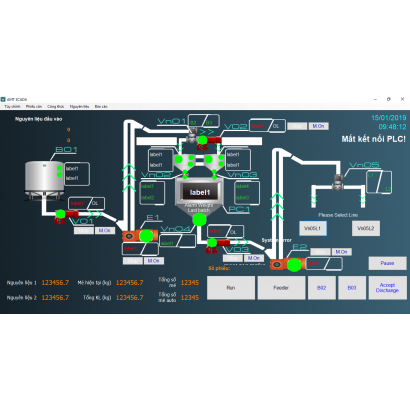Toggle M.On for the V02 valve
410x410 pixels.
click(318, 126)
